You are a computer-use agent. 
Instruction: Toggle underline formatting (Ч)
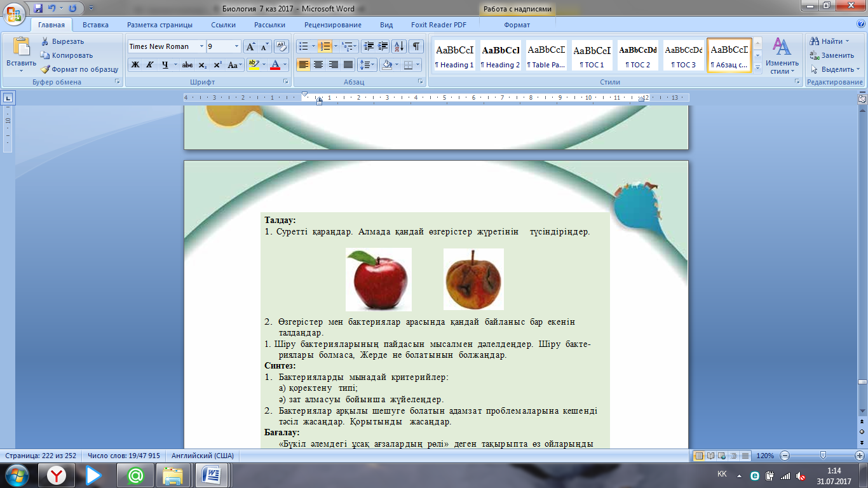(165, 65)
